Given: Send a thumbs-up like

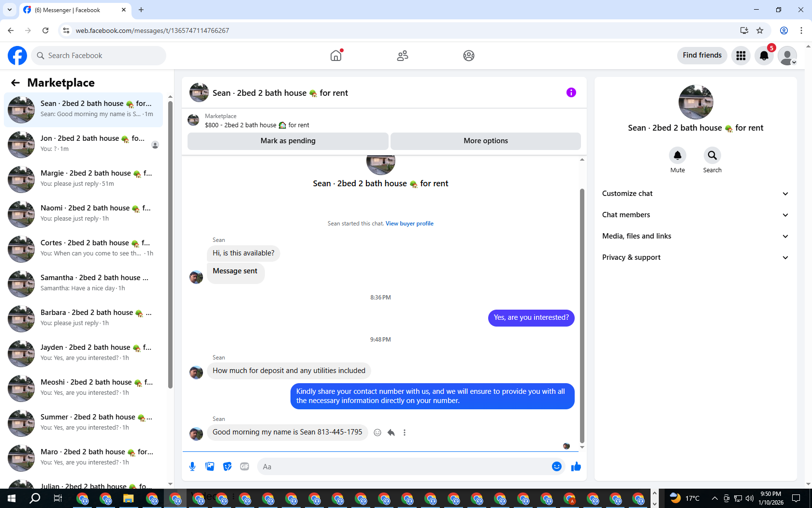Looking at the screenshot, I should click(576, 466).
